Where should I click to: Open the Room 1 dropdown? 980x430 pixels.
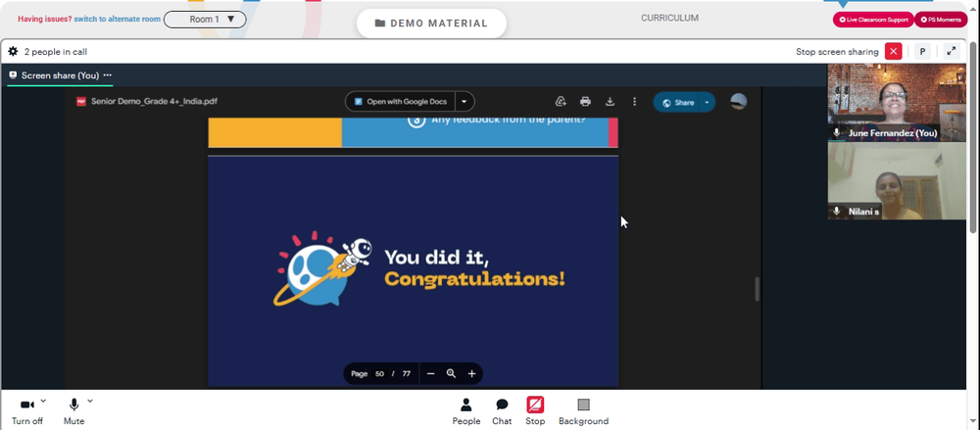click(205, 20)
